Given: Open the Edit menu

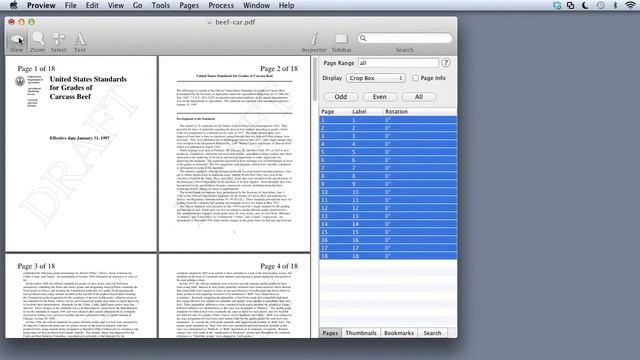Looking at the screenshot, I should (92, 5).
